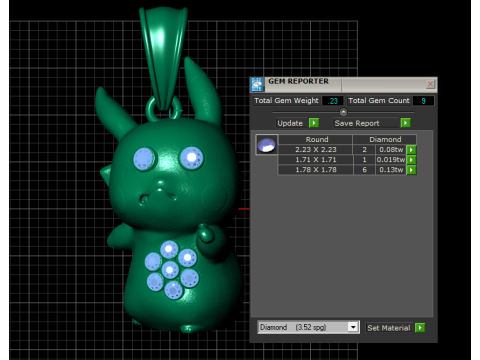The height and width of the screenshot is (360, 480).
Task: Click green arrow on 0.13tw row
Action: point(411,170)
